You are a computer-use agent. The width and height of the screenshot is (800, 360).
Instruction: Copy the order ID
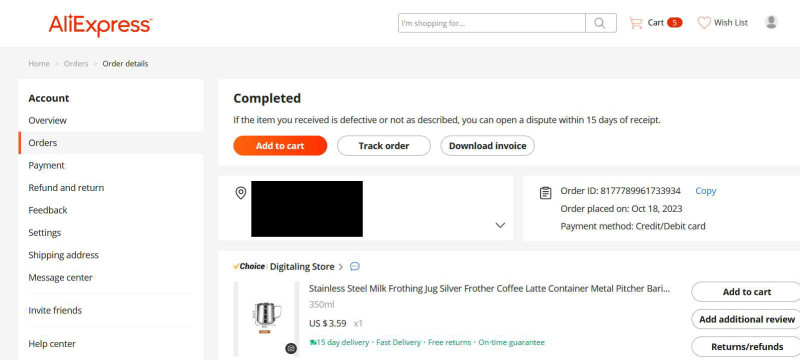pyautogui.click(x=706, y=191)
